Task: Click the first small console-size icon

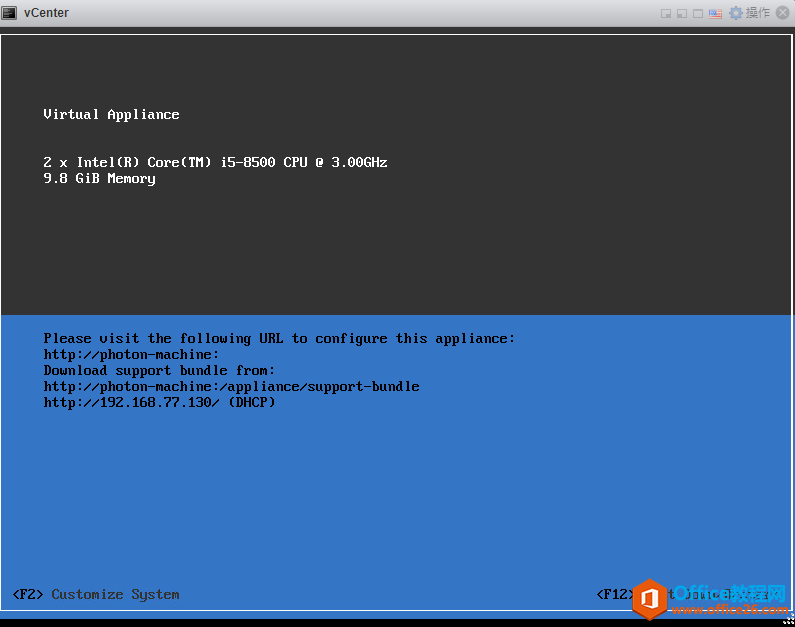Action: [666, 14]
